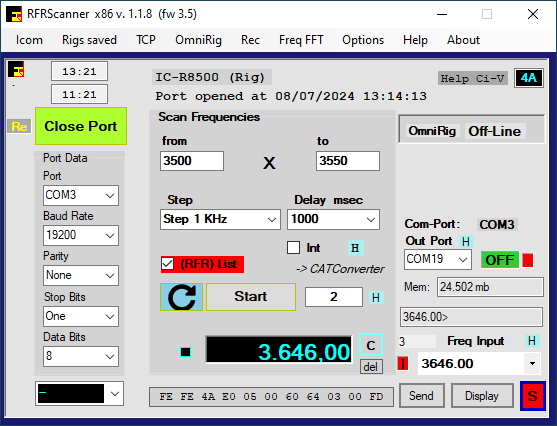Image resolution: width=557 pixels, height=426 pixels.
Task: Click the Start scan button
Action: click(251, 297)
